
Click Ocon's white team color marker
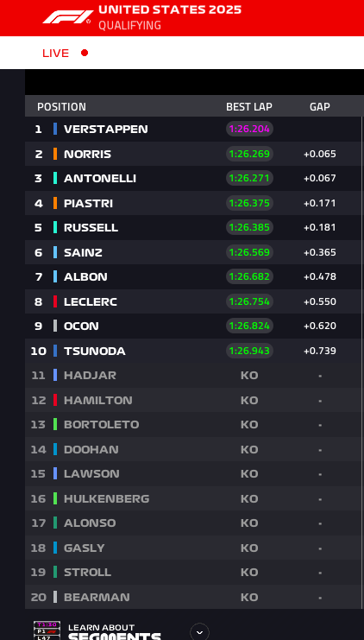point(55,326)
